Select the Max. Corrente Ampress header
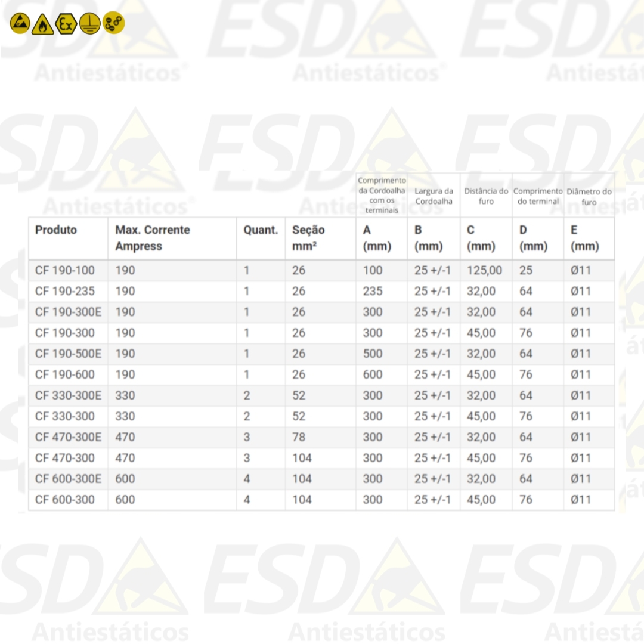The width and height of the screenshot is (644, 644). pos(153,238)
